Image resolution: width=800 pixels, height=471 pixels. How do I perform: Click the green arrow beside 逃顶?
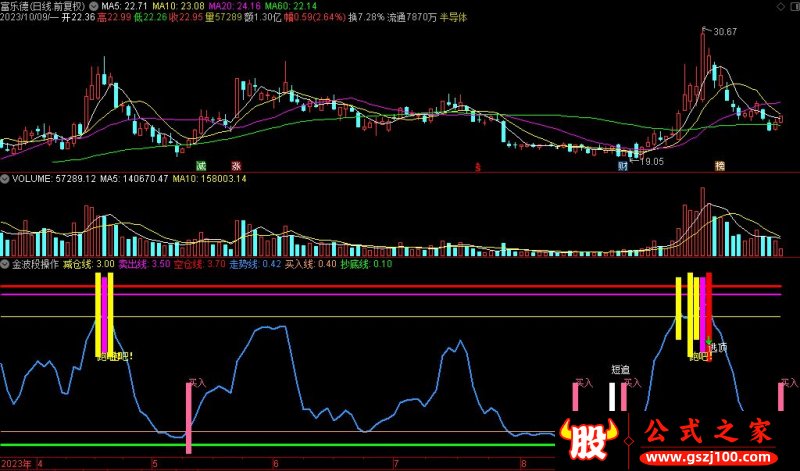coord(709,340)
